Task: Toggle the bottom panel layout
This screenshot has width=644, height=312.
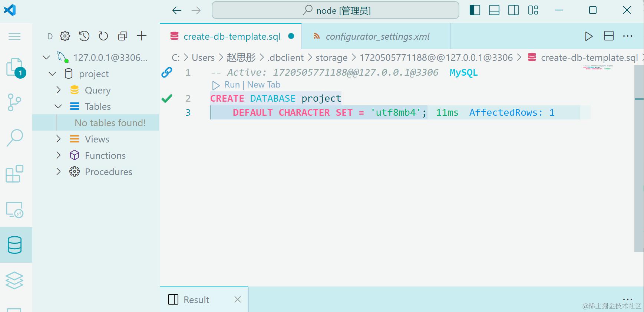Action: click(x=494, y=10)
